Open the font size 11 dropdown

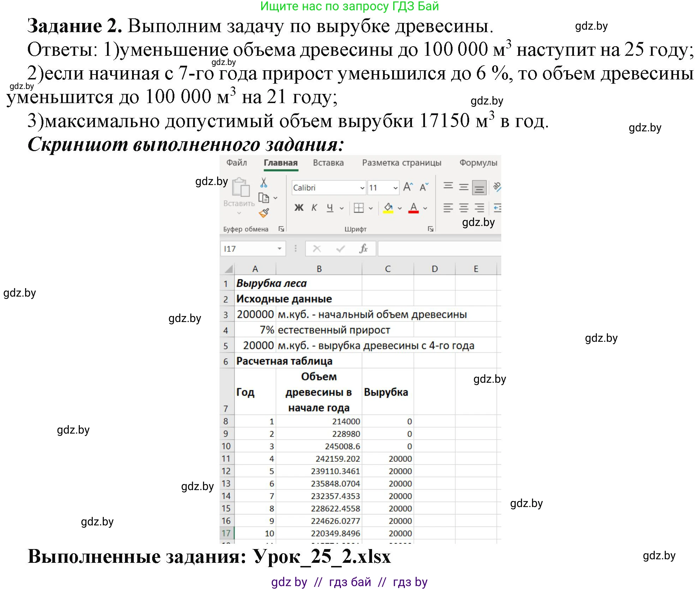[x=395, y=188]
